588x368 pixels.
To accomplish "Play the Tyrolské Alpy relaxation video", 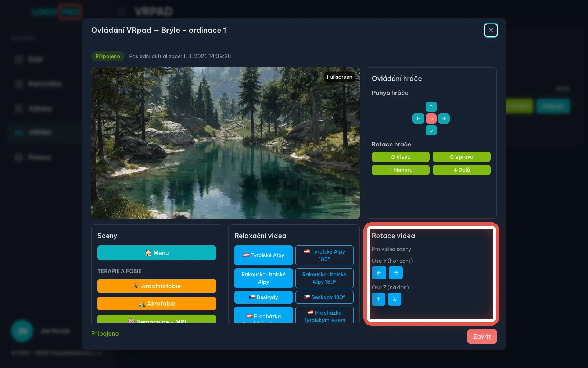I will point(263,255).
